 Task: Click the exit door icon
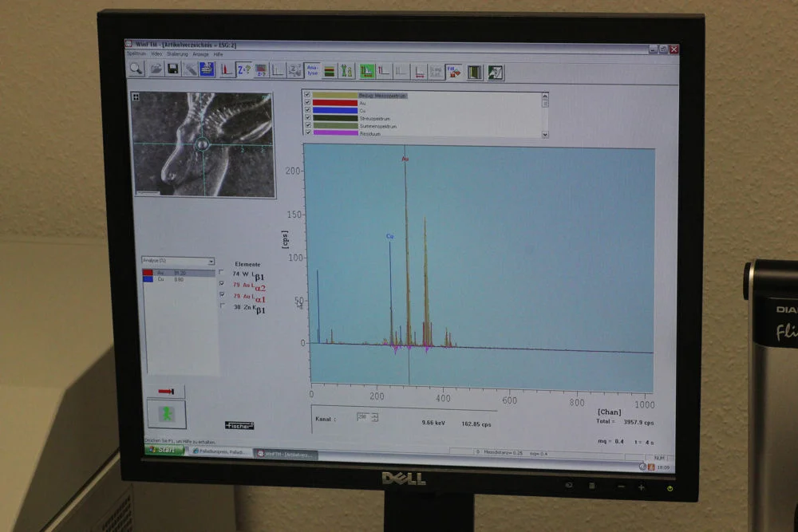474,73
